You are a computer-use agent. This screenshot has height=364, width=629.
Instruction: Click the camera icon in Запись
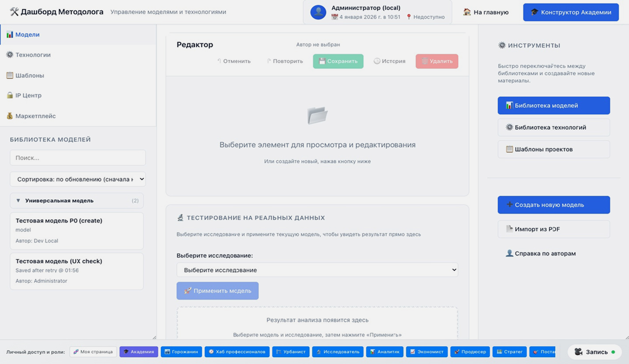click(x=578, y=352)
